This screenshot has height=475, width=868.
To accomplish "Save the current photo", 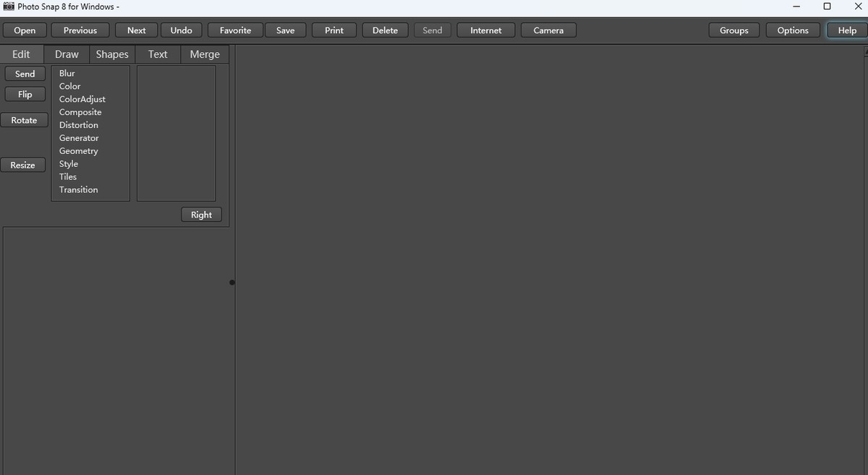I will 285,30.
